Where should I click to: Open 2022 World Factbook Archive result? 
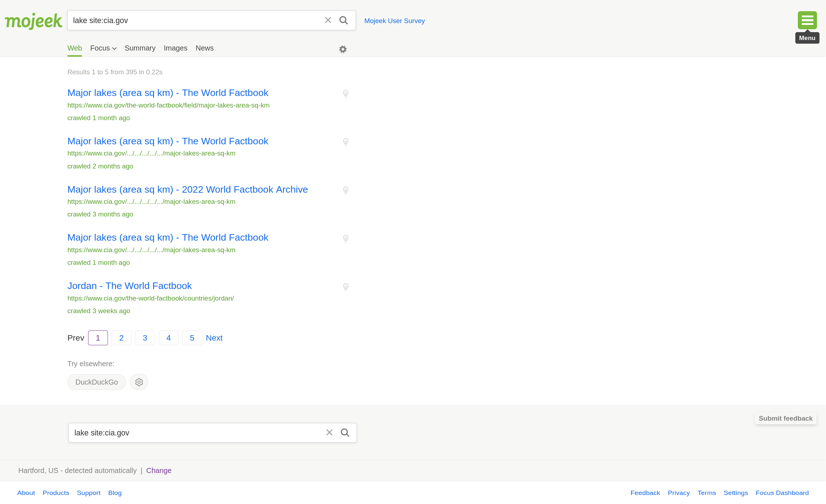(188, 189)
